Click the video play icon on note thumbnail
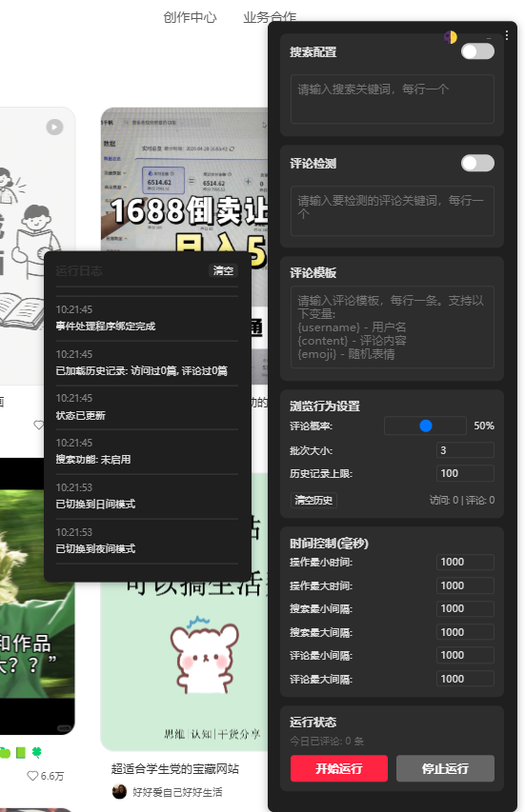 tap(54, 127)
